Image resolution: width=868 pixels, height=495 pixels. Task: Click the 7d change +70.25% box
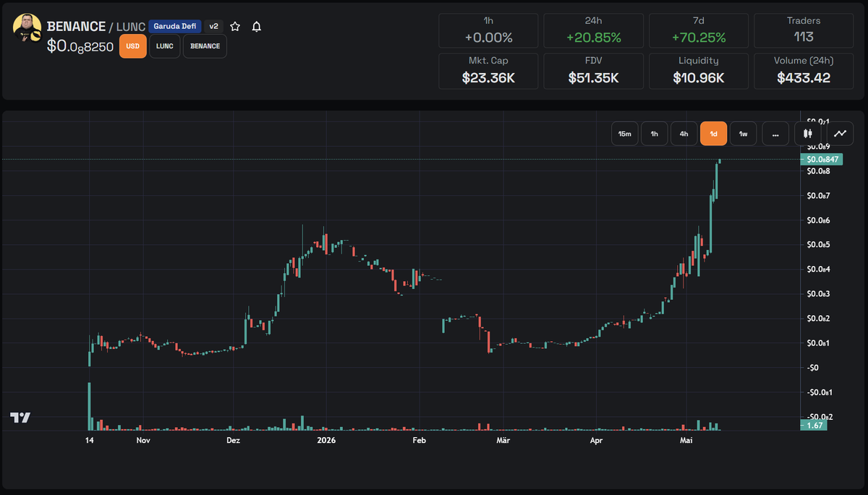tap(699, 30)
